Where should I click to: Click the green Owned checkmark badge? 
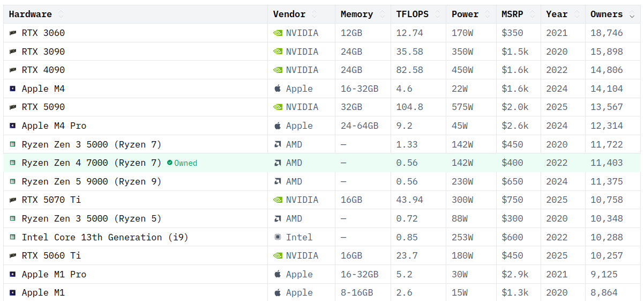tap(182, 163)
